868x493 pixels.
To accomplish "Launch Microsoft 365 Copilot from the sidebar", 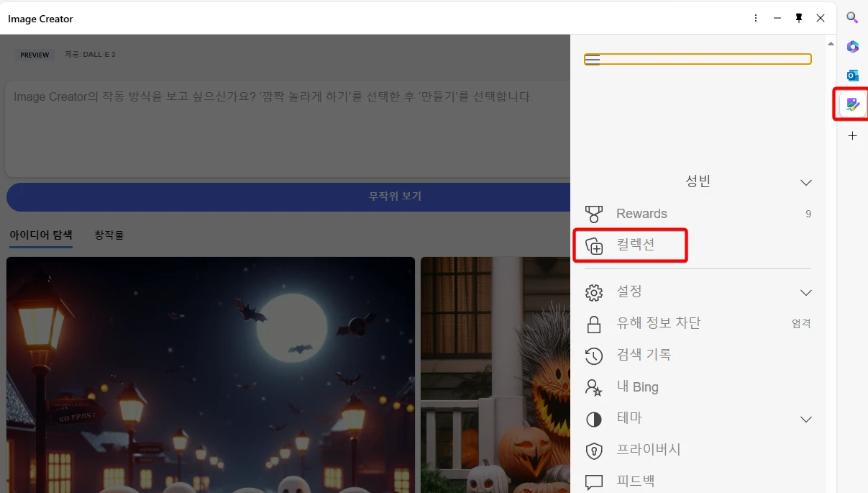I will pyautogui.click(x=851, y=47).
